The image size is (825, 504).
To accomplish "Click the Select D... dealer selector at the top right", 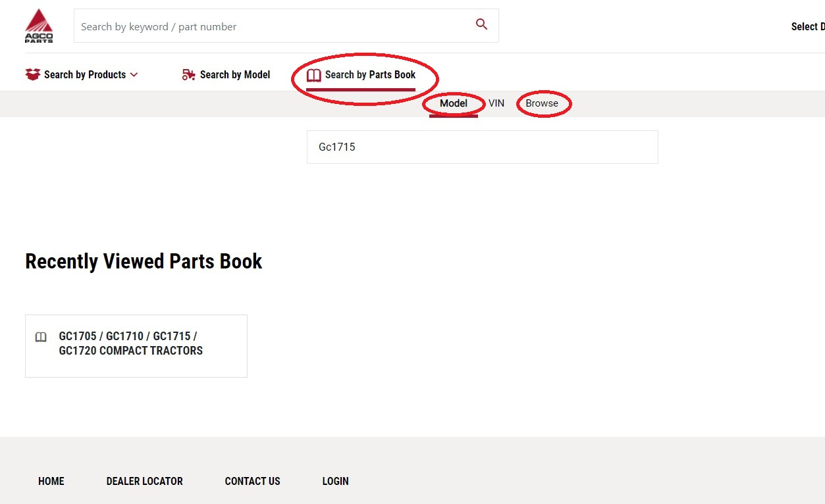I will point(808,26).
